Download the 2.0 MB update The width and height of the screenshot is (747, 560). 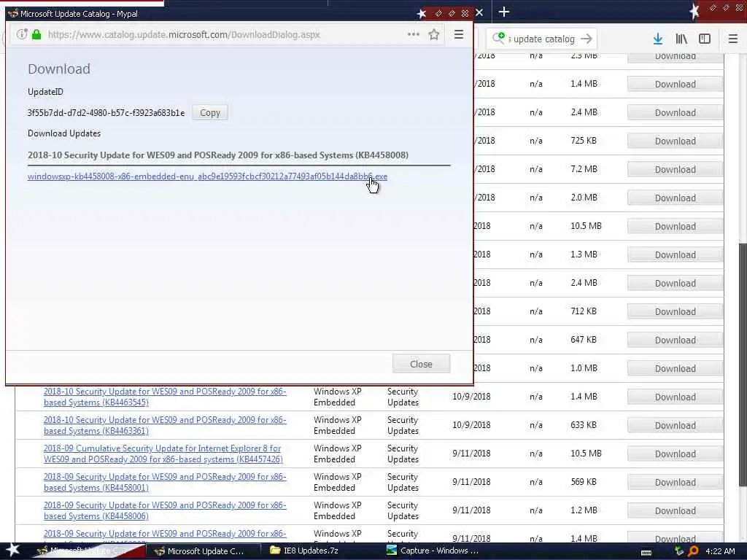[675, 198]
